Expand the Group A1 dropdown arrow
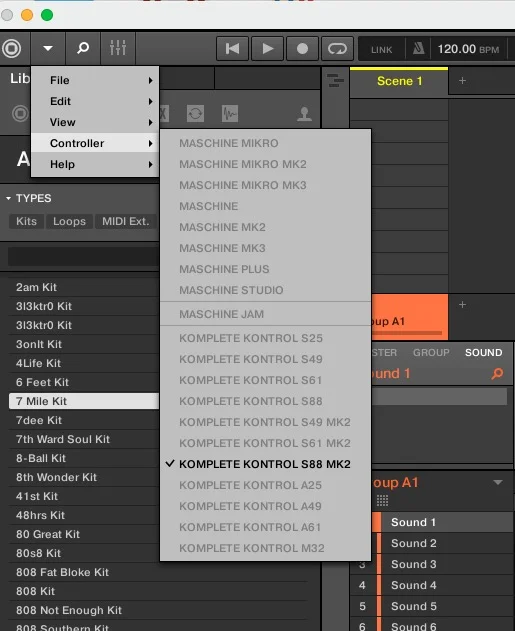 coord(498,482)
